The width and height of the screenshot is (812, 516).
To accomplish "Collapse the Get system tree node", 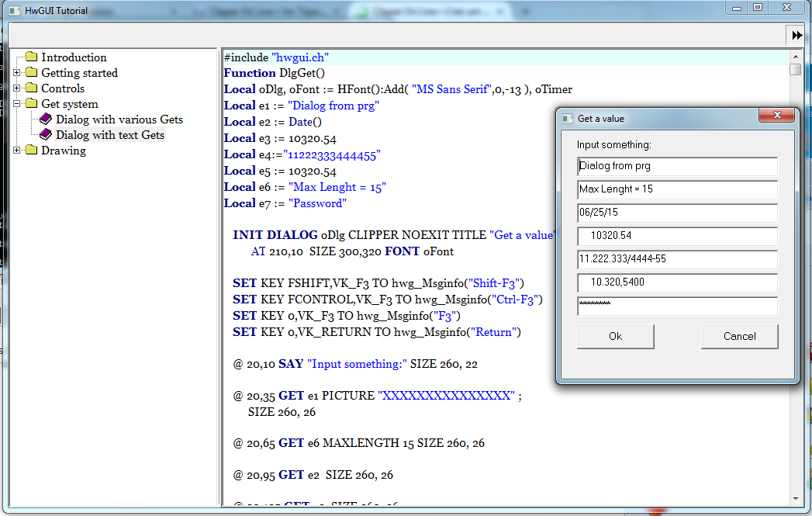I will click(17, 104).
